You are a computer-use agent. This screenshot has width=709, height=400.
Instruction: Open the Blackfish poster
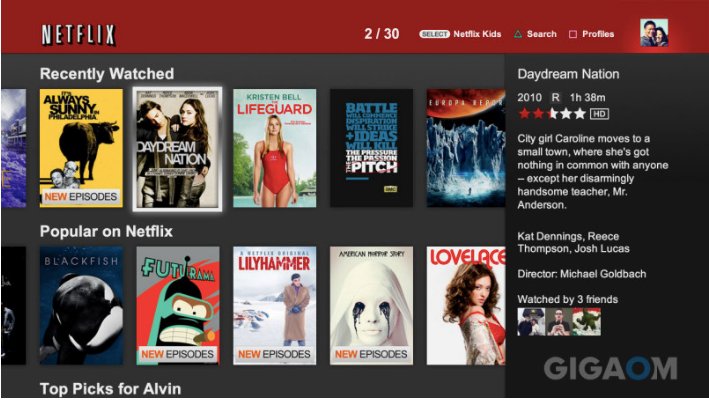pyautogui.click(x=81, y=306)
